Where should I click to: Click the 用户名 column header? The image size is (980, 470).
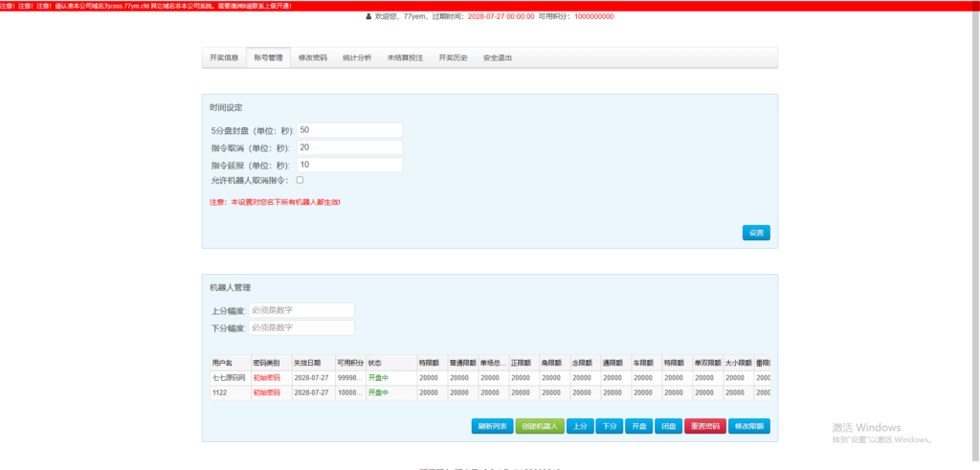click(230, 363)
